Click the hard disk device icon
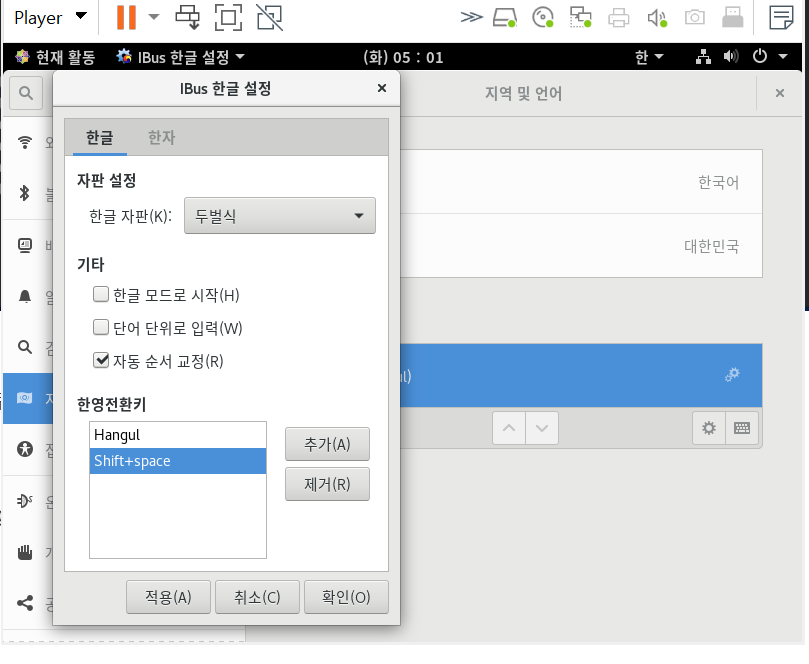The height and width of the screenshot is (664, 809). [x=505, y=17]
